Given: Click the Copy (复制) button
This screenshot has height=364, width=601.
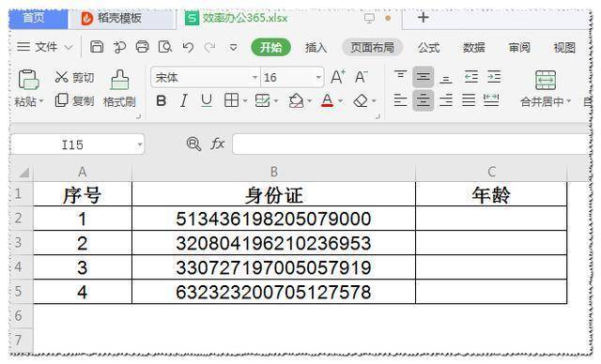Looking at the screenshot, I should click(x=74, y=100).
